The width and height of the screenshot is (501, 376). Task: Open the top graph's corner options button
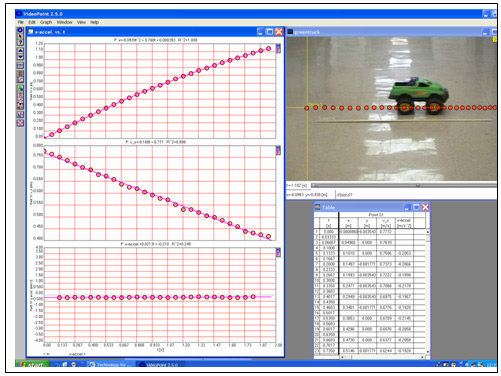pos(278,48)
